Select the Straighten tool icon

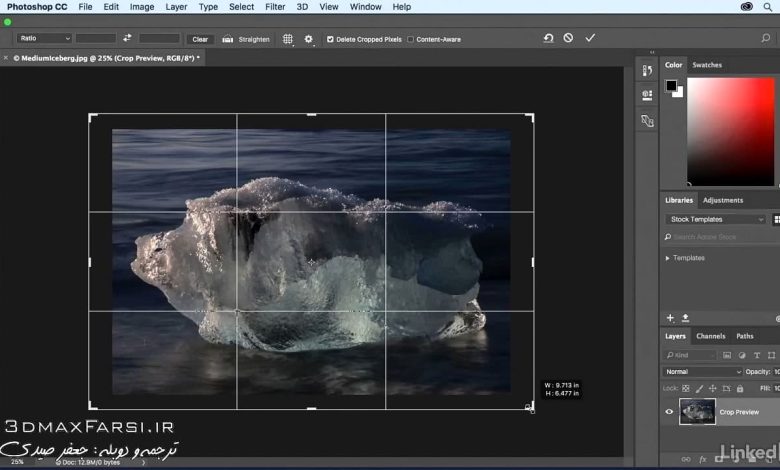pos(227,39)
